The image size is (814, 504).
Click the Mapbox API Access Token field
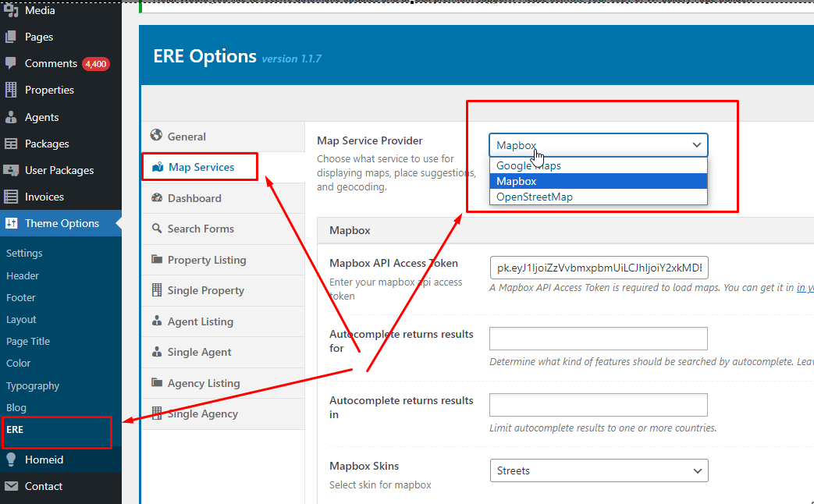pos(599,268)
